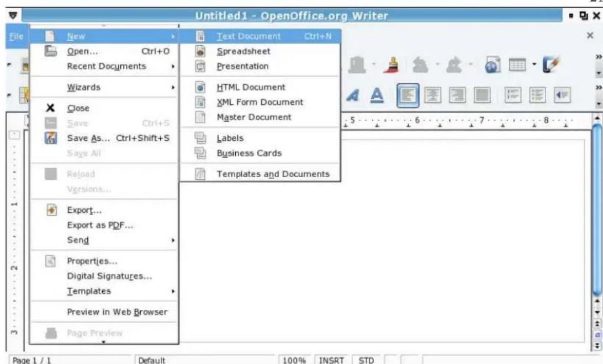Click the HTML Document icon
603x364 pixels.
(200, 87)
